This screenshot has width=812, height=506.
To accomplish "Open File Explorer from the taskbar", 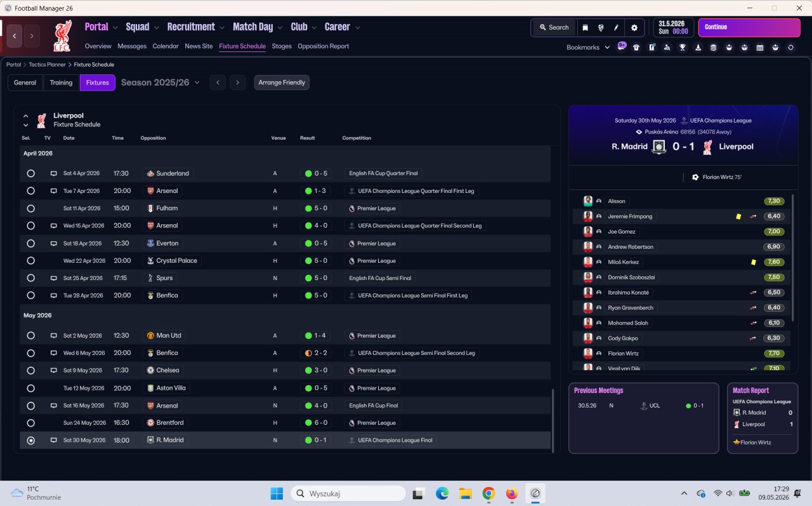I will pyautogui.click(x=465, y=493).
